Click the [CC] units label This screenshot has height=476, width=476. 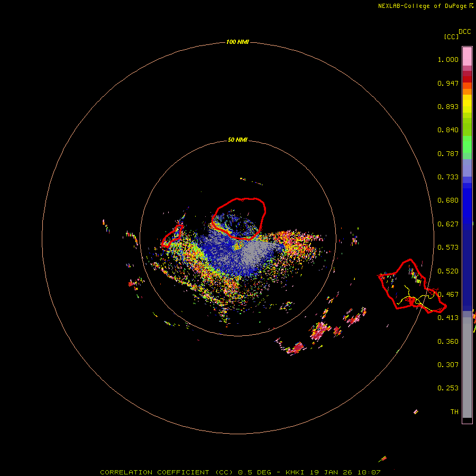451,36
